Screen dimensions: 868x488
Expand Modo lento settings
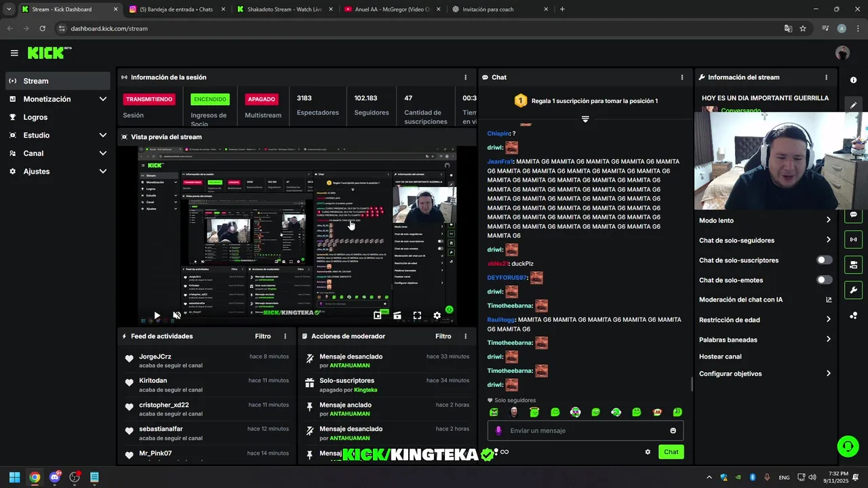[x=828, y=220]
